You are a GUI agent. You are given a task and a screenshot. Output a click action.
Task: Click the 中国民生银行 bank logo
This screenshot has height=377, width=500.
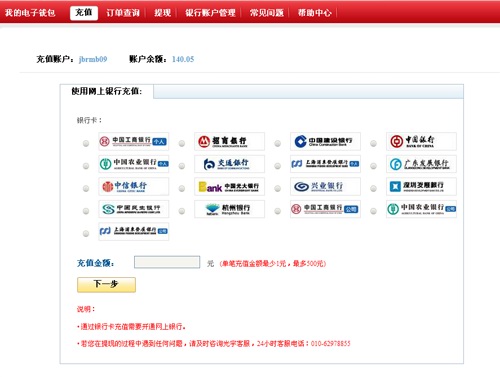[134, 209]
